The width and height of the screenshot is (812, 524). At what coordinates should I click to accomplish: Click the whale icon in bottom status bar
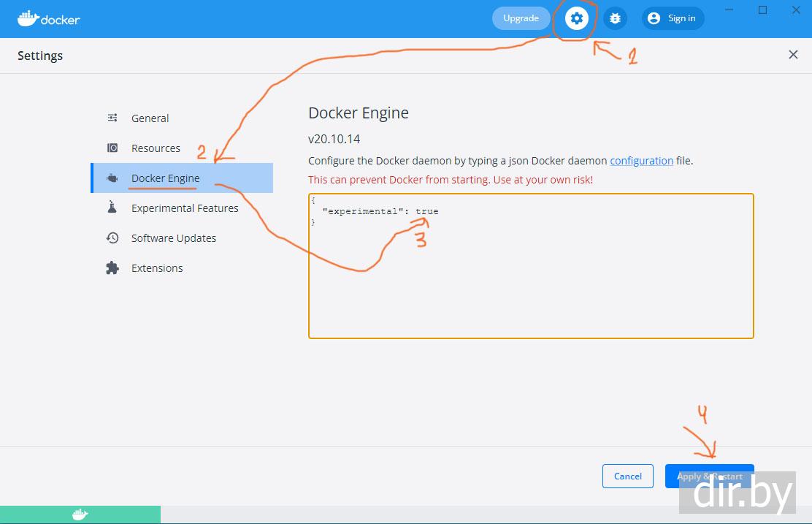pyautogui.click(x=80, y=515)
